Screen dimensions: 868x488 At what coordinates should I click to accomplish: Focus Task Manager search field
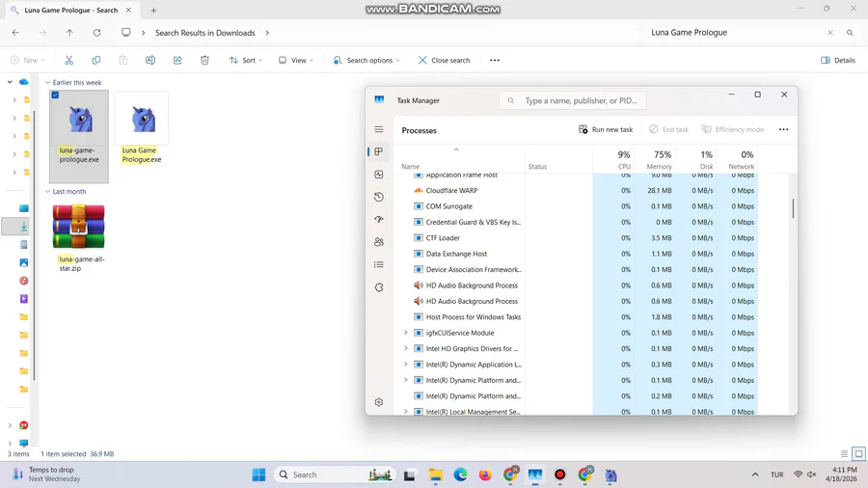point(572,100)
